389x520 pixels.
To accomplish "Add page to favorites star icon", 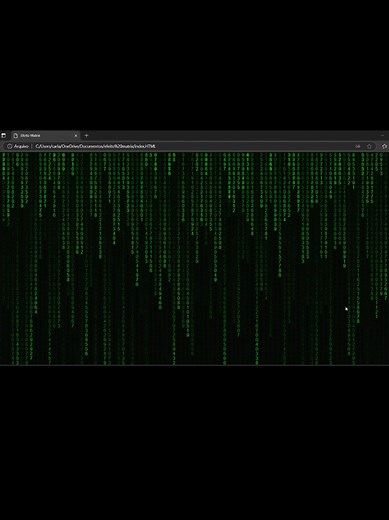I will [369, 146].
